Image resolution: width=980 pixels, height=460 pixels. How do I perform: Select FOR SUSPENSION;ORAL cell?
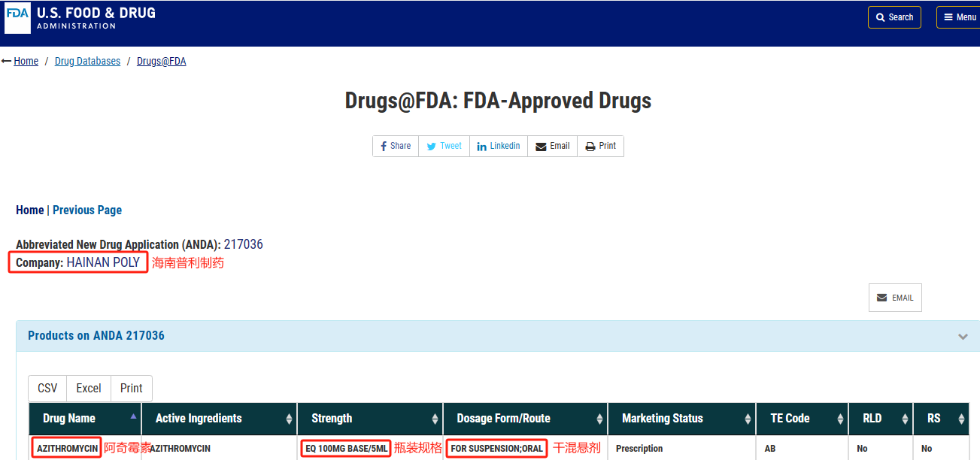pos(496,449)
